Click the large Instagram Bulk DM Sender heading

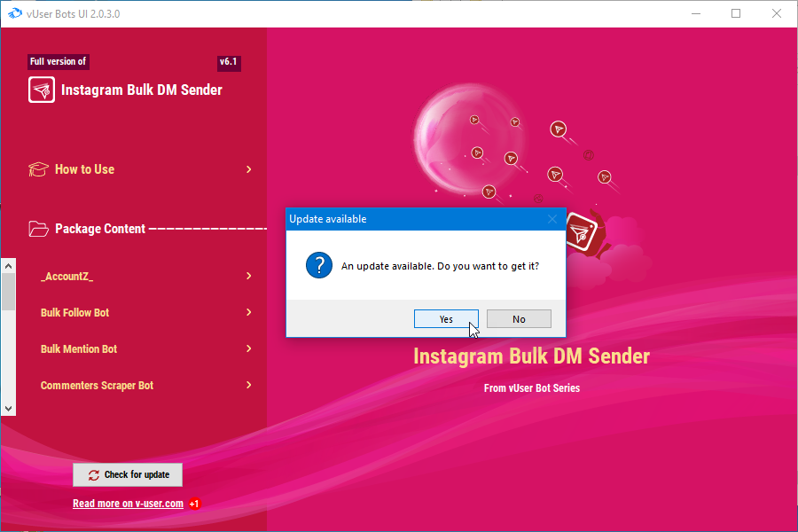531,356
